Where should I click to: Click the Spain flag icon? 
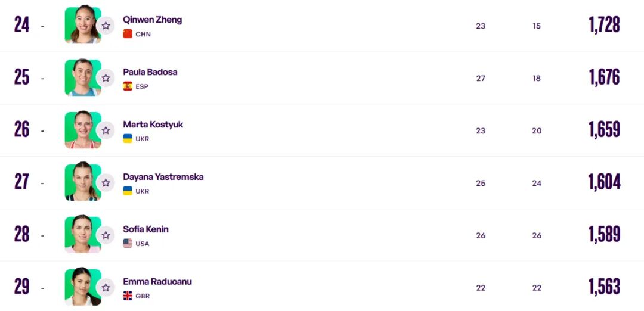[x=128, y=86]
